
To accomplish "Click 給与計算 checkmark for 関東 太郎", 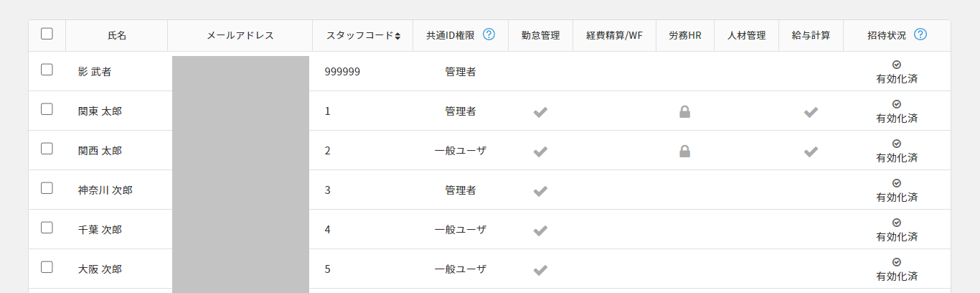I will tap(811, 112).
